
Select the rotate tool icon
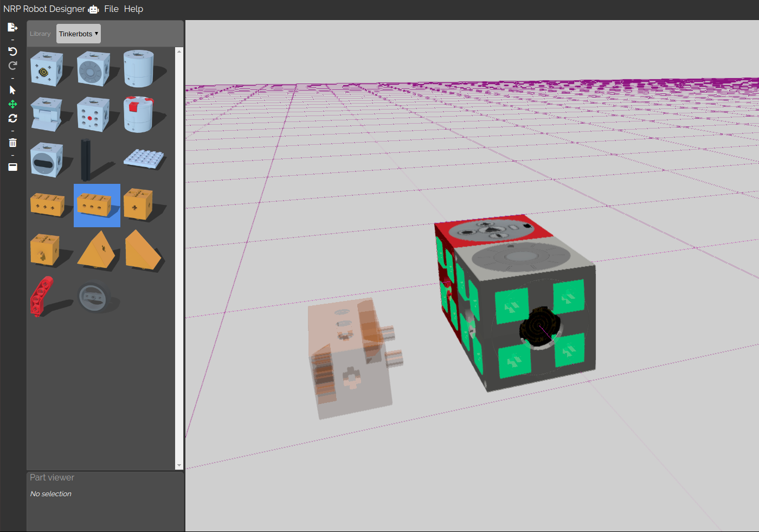(12, 118)
